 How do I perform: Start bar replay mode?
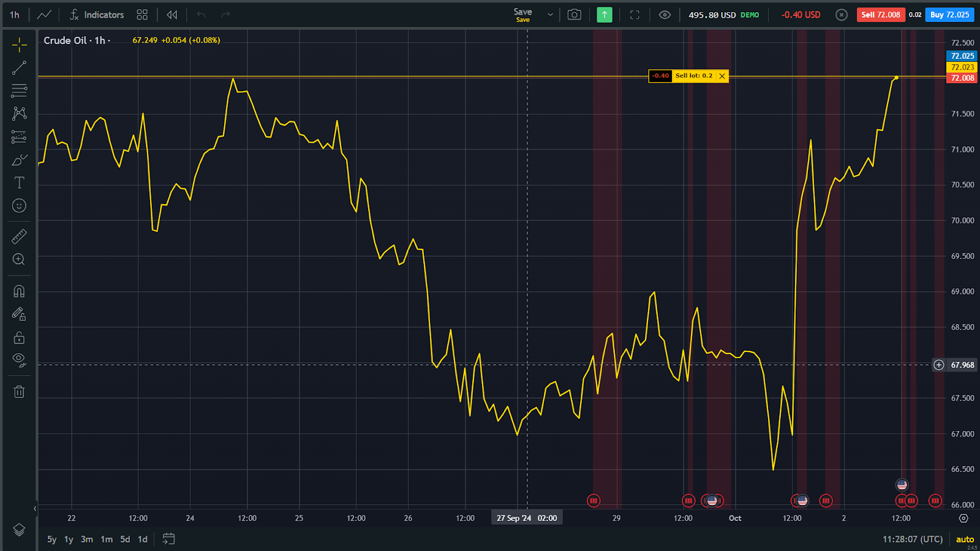pyautogui.click(x=172, y=15)
